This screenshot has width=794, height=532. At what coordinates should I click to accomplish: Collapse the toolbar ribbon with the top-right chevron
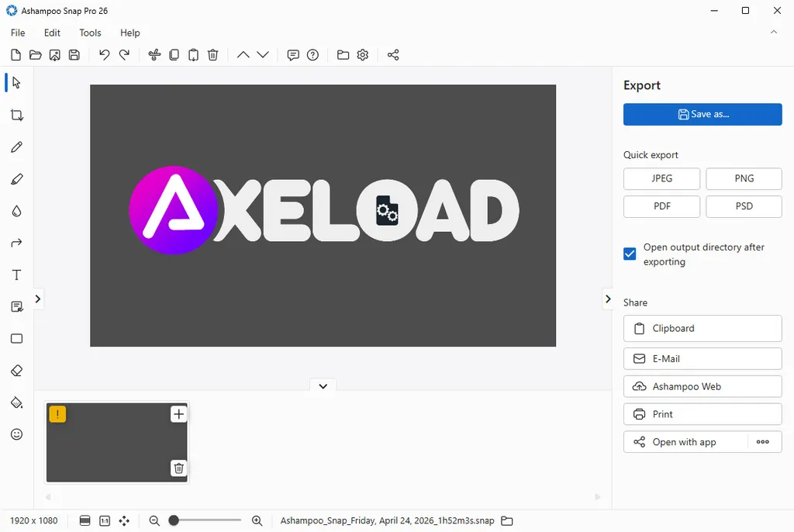(x=774, y=32)
